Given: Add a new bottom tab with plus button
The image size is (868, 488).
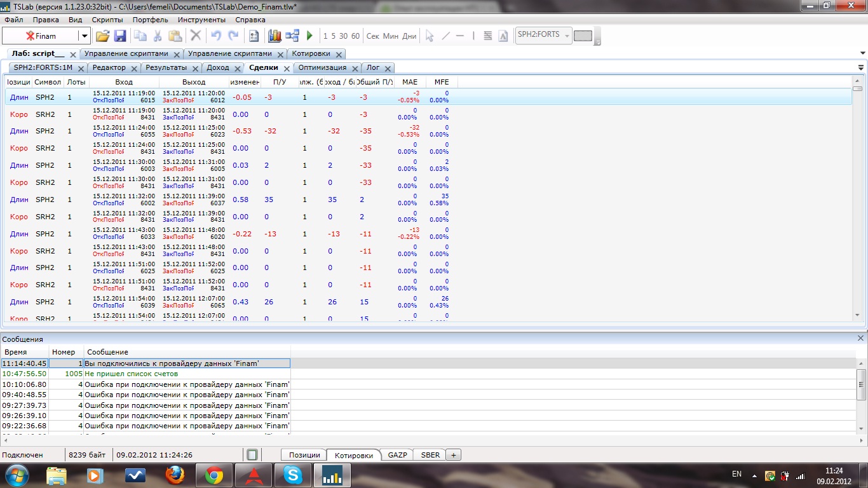Looking at the screenshot, I should pos(454,455).
